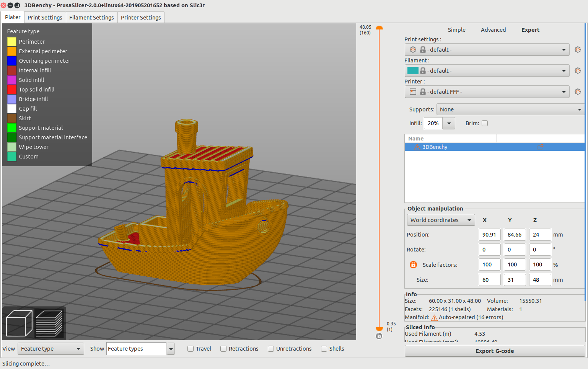Image resolution: width=588 pixels, height=369 pixels.
Task: Toggle the Scale factors lock icon
Action: point(413,265)
